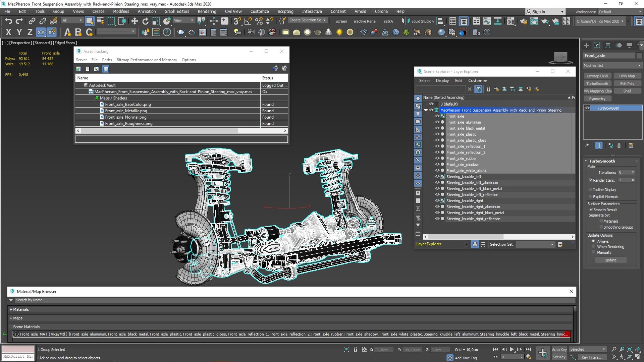Open the Workspaces Default dropdown

point(620,12)
